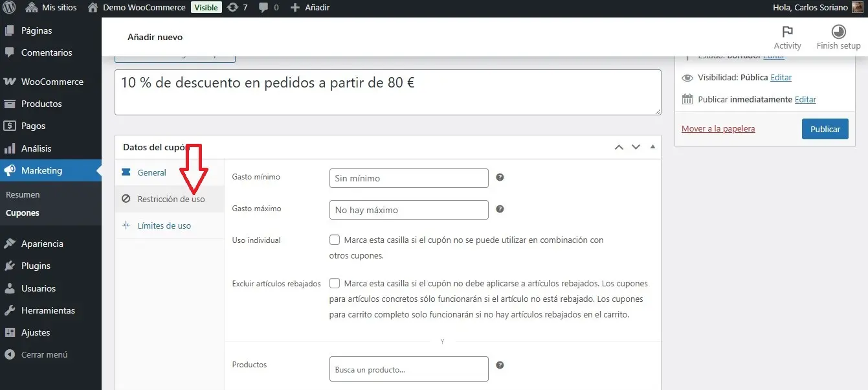Click the help icon beside Gasto máximo
This screenshot has height=390, width=868.
point(500,209)
